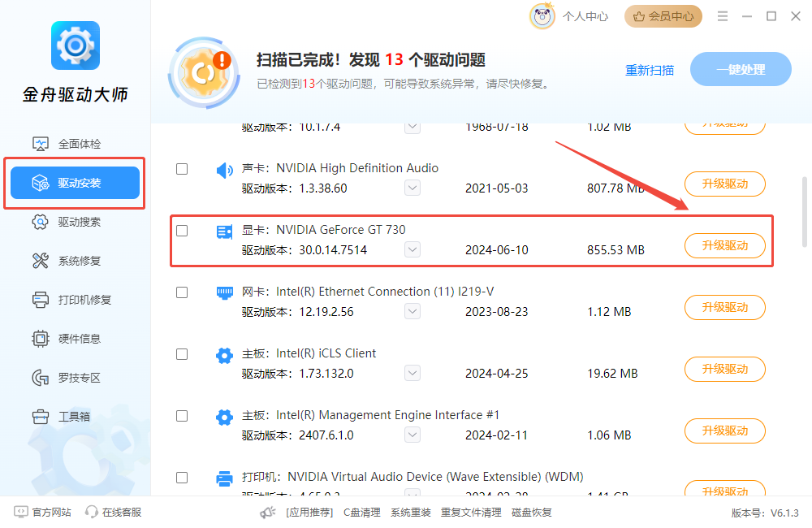Image resolution: width=812 pixels, height=528 pixels.
Task: Click the network card icon for Intel Ethernet Connection
Action: point(224,293)
